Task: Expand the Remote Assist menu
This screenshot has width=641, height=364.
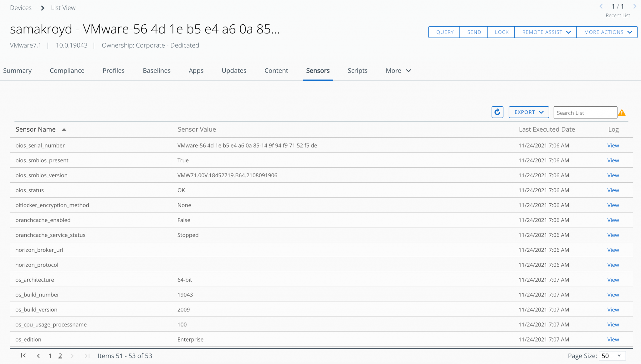Action: click(545, 32)
